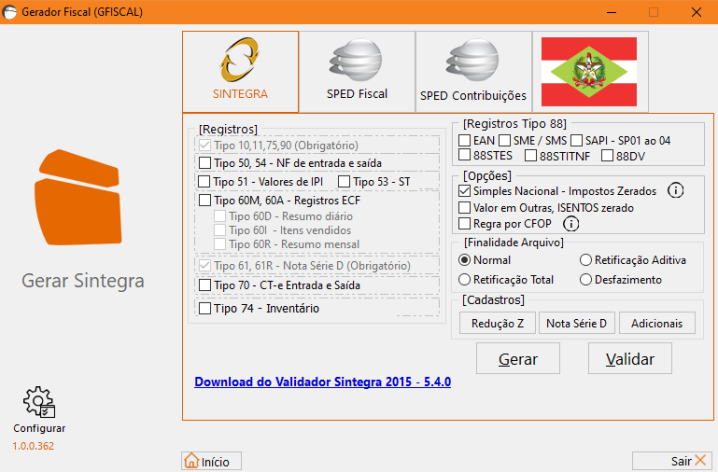Select Normal file purpose

coord(464,260)
